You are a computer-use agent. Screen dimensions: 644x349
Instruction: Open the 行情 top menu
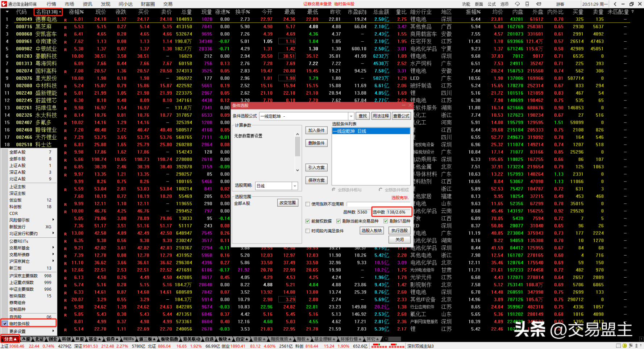(51, 4)
